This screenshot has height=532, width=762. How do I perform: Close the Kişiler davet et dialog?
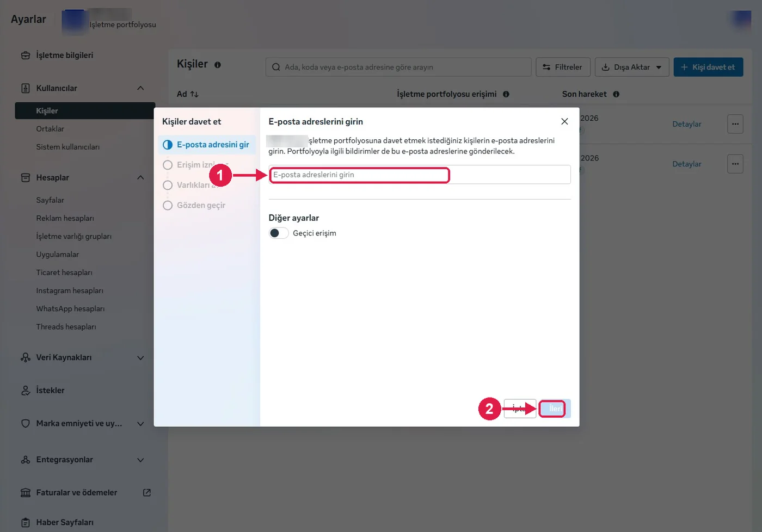[564, 121]
